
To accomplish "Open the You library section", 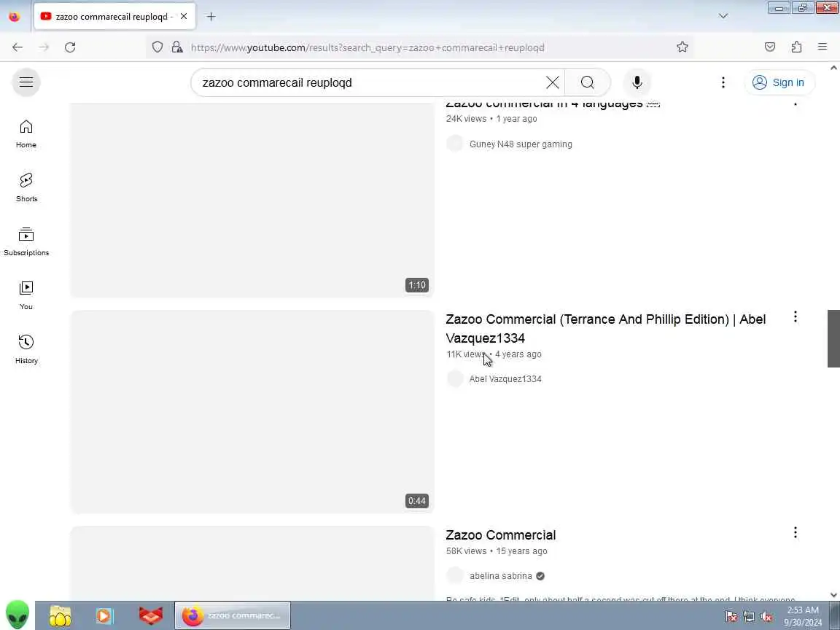I will 26,296.
